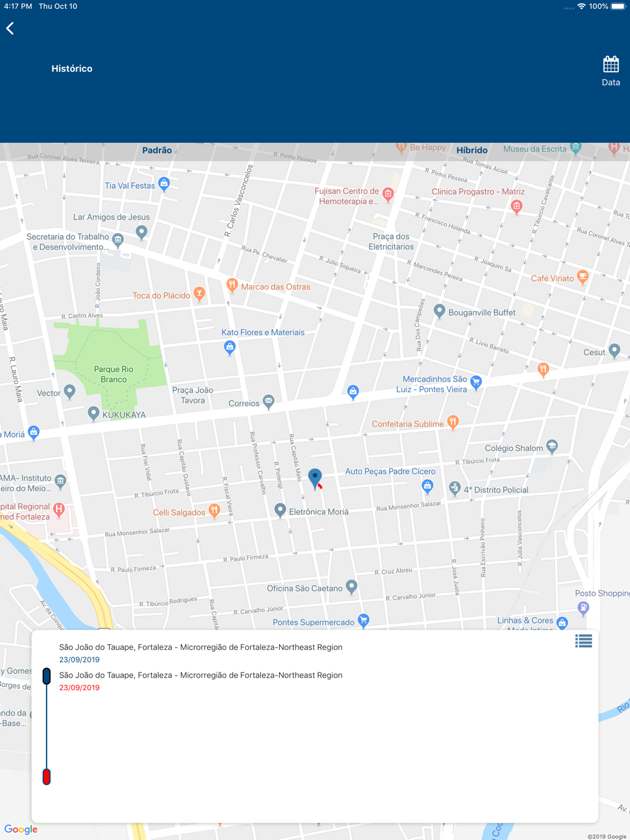Tap Marcao das Ostras restaurant pin
Viewport: 630px width, 840px height.
[x=232, y=286]
